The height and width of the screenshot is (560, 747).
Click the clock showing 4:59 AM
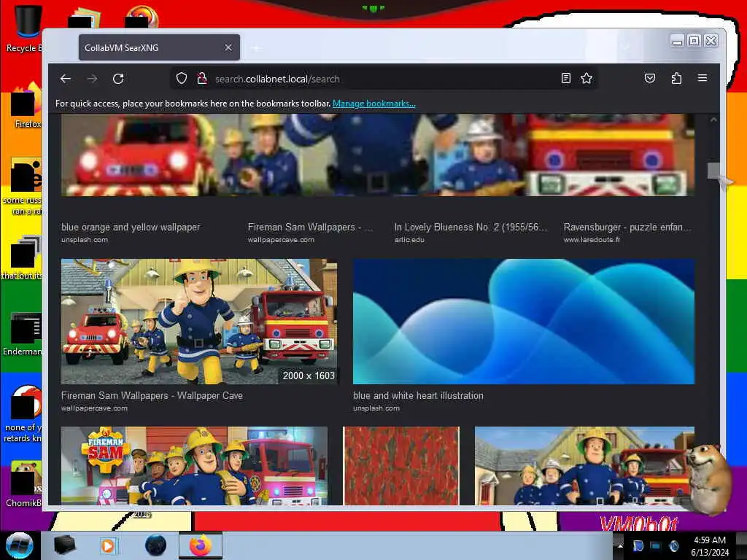coord(710,545)
